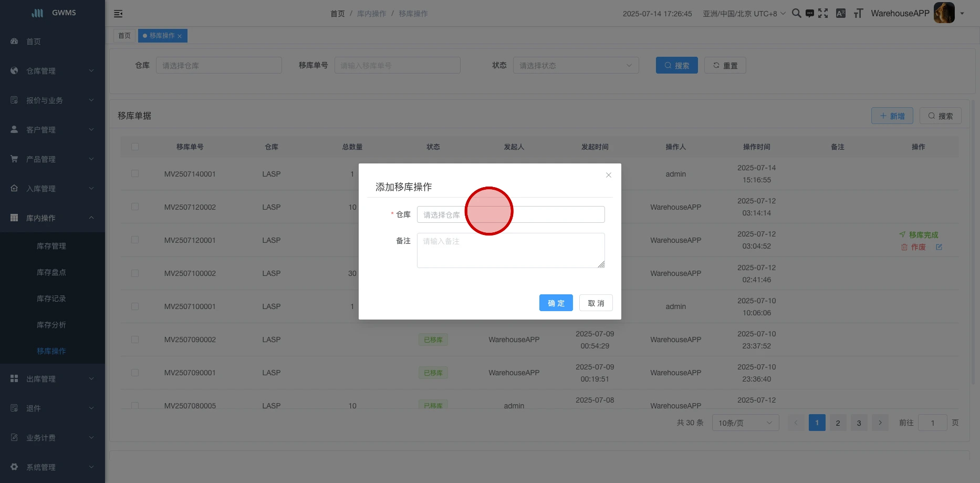Click the blue edit icon beside 作废
The width and height of the screenshot is (980, 483).
tap(939, 247)
